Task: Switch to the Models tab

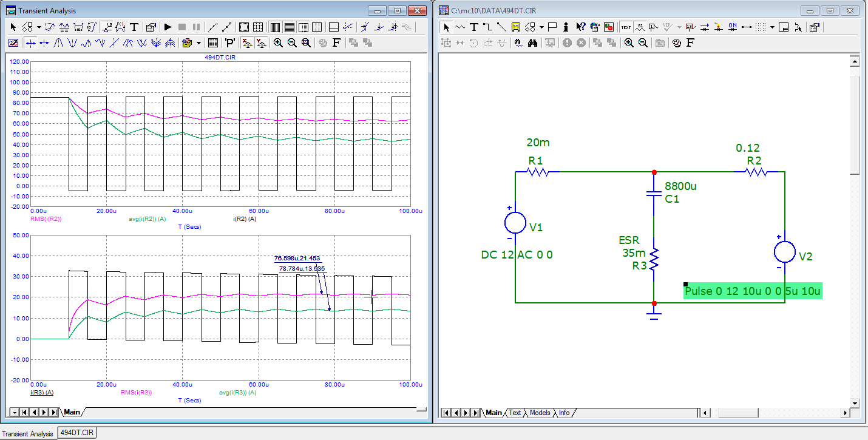Action: (x=540, y=413)
